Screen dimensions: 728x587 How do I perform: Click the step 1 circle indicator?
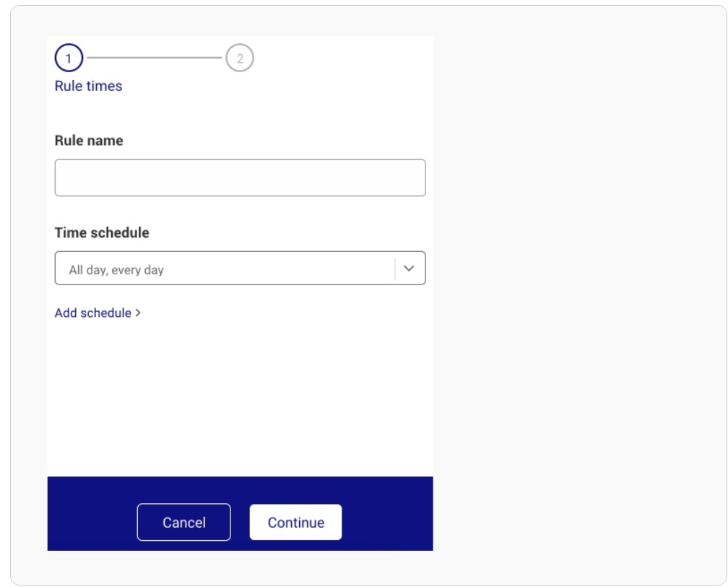69,58
